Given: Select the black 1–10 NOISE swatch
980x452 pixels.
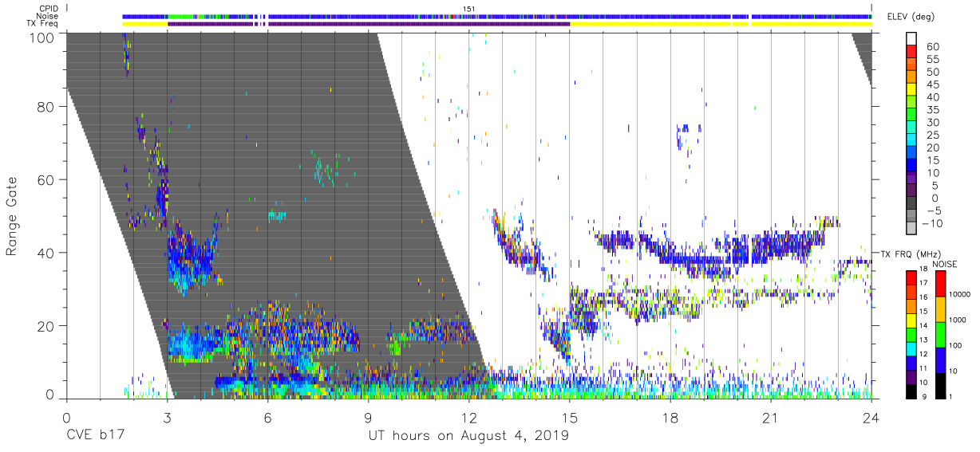Looking at the screenshot, I should [939, 385].
